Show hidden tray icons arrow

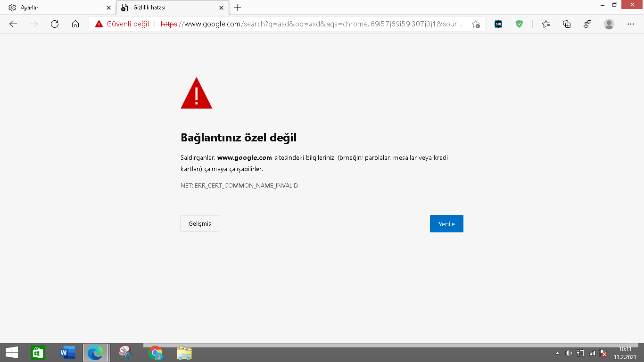tap(558, 353)
